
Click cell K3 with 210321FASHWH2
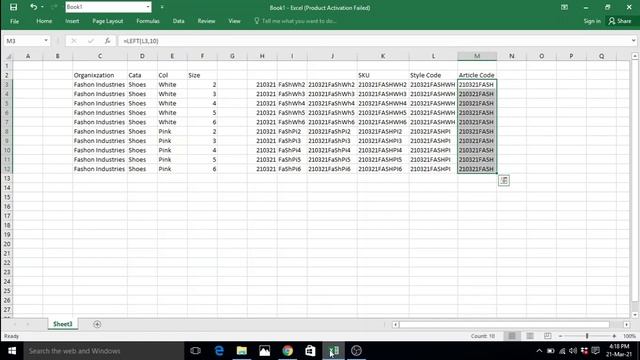(383, 84)
